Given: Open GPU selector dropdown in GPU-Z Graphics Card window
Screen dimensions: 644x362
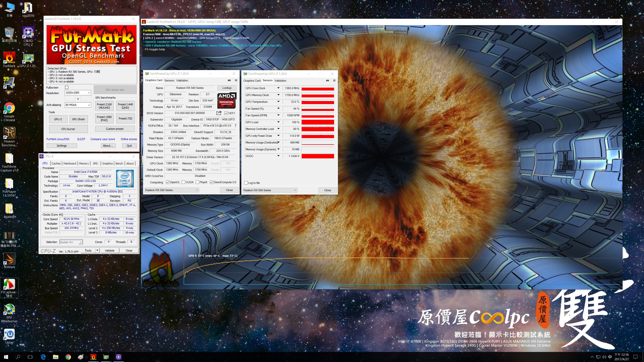Looking at the screenshot, I should [172, 190].
